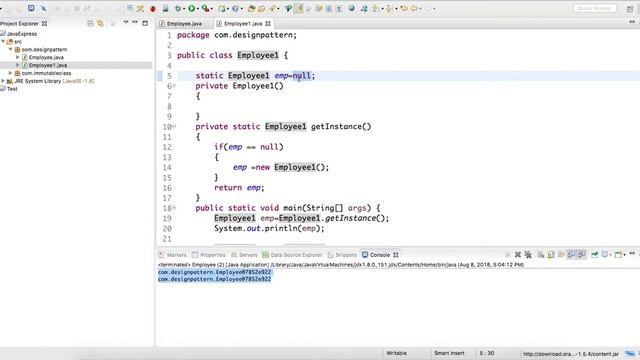Click the Open Task icon
This screenshot has width=640, height=360.
coord(261,8)
